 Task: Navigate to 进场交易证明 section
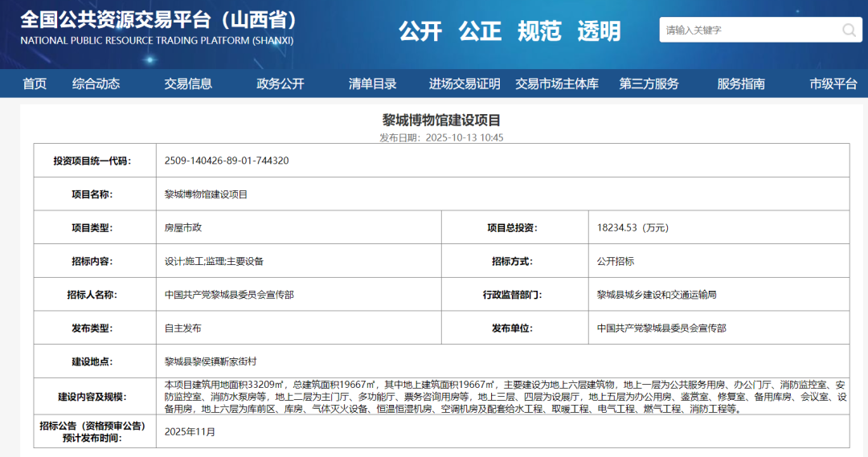coord(465,84)
